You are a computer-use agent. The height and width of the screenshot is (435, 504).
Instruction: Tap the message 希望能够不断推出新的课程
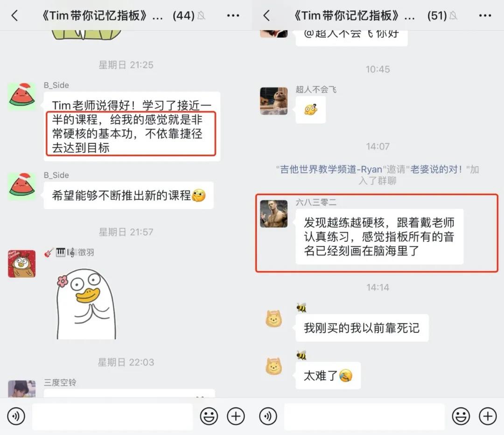pyautogui.click(x=129, y=196)
